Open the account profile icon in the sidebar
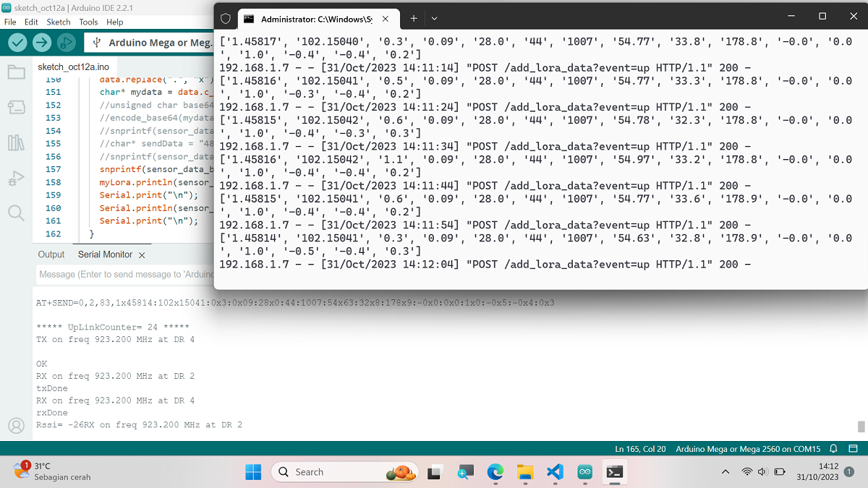The image size is (868, 488). pos(16,426)
